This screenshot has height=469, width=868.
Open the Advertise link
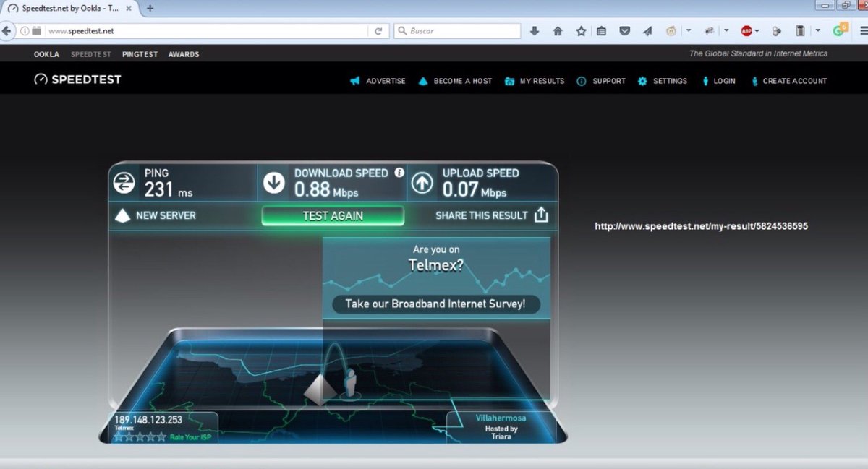(386, 81)
